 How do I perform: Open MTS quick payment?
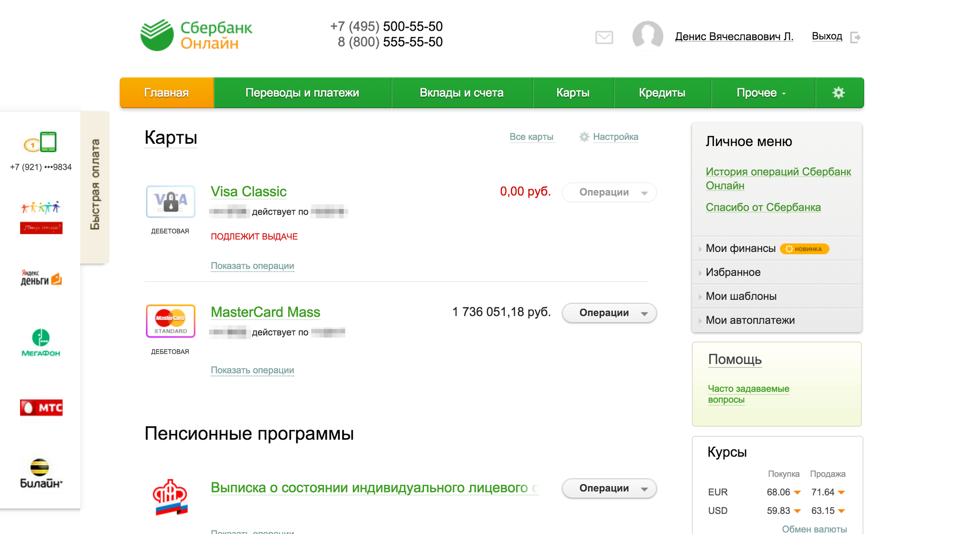[x=41, y=408]
